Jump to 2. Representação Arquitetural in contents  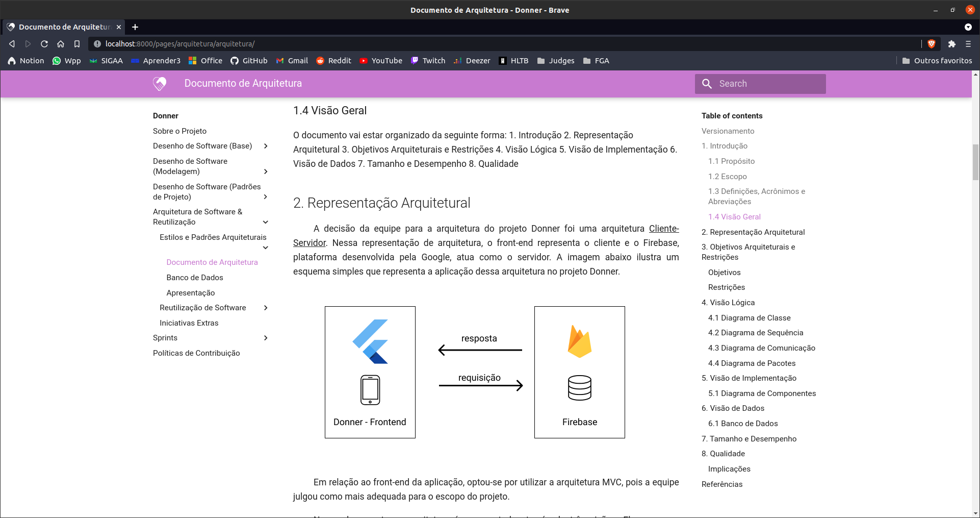click(x=753, y=232)
